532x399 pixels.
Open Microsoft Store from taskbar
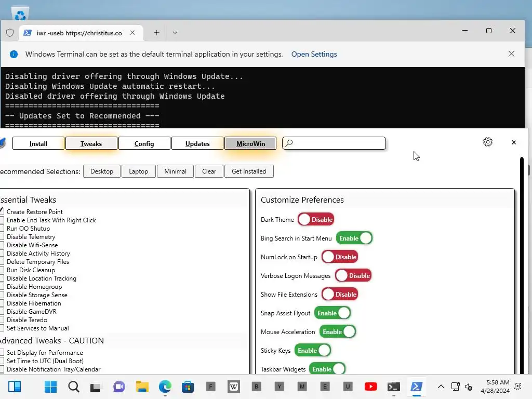(x=188, y=387)
